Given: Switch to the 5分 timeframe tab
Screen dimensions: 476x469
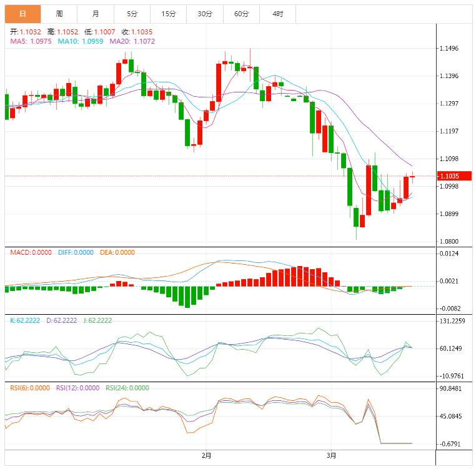Looking at the screenshot, I should 132,14.
